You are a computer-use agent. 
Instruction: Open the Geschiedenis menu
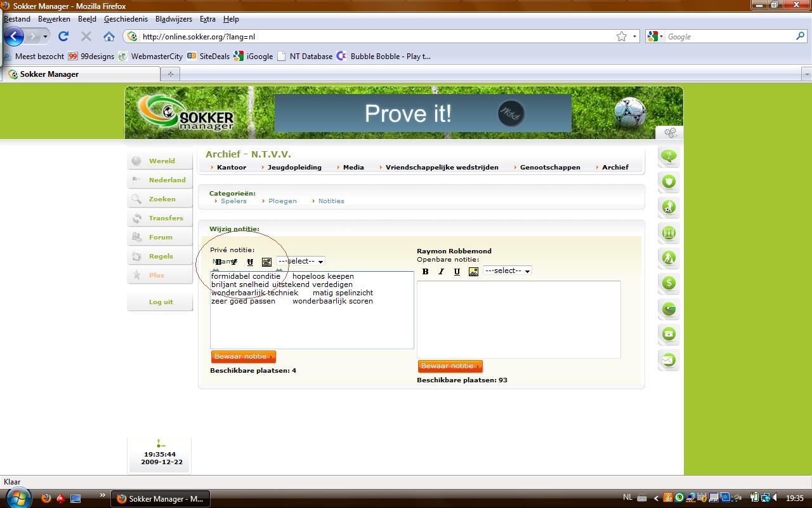tap(126, 19)
